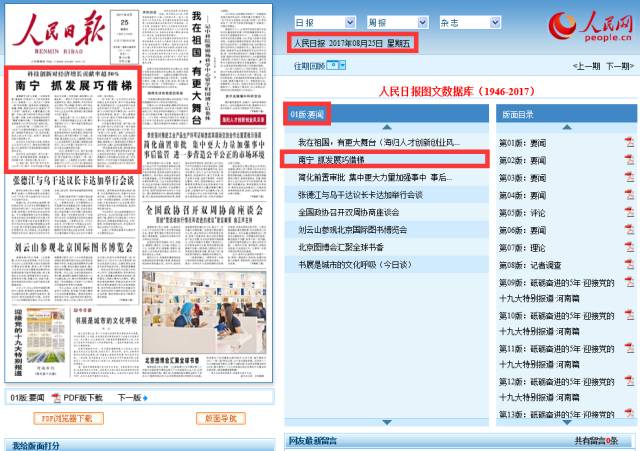This screenshot has width=640, height=451.
Task: Download PDF icon for 第01版
Action: tap(629, 142)
